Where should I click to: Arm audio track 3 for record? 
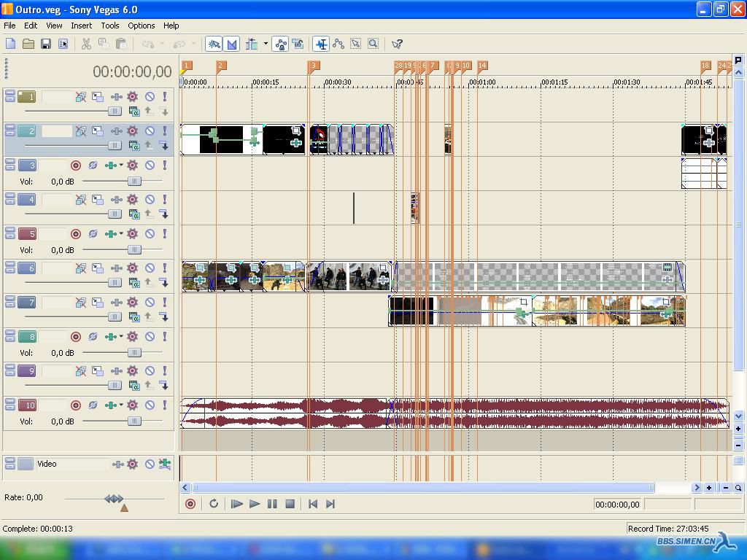[75, 166]
